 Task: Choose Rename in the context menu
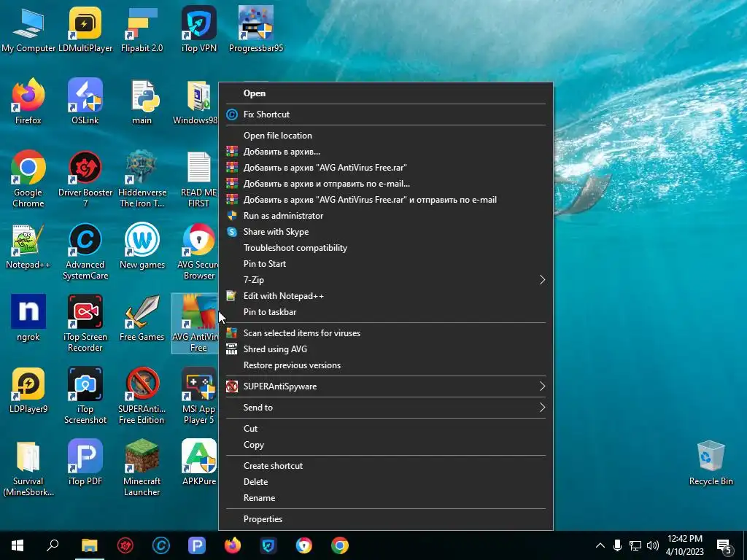pyautogui.click(x=385, y=498)
